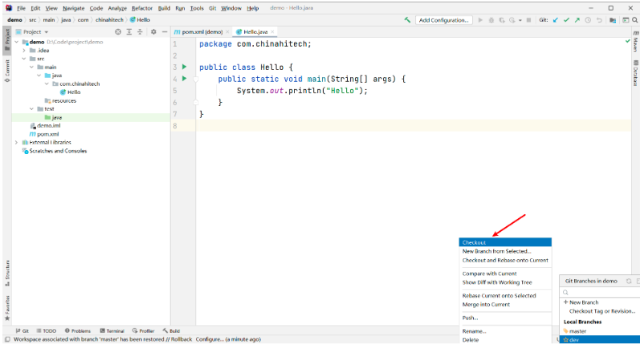
Task: Select pom.xml in project tree
Action: [x=44, y=134]
